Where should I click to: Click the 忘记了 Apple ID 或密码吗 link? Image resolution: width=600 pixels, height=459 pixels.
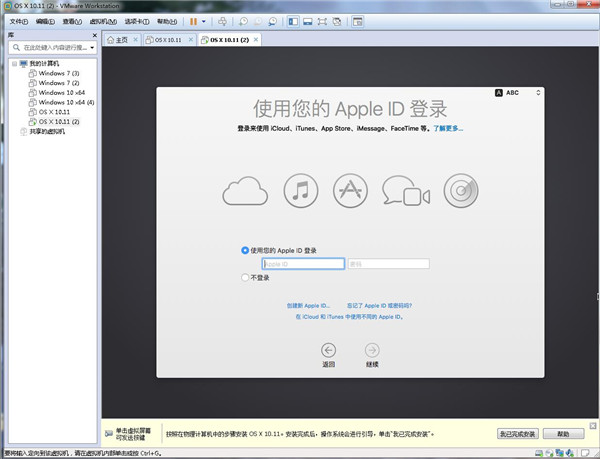tap(379, 306)
